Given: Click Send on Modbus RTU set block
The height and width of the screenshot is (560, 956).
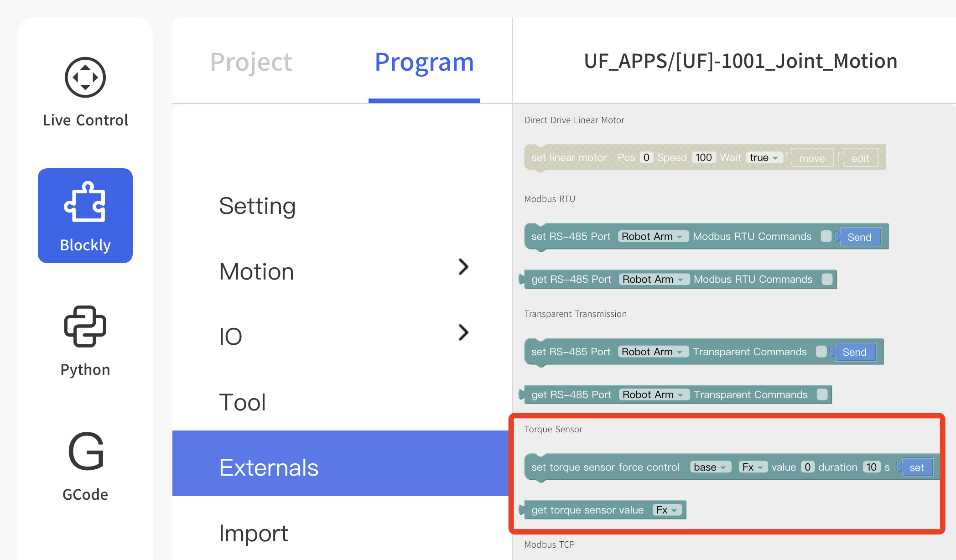Looking at the screenshot, I should 859,237.
